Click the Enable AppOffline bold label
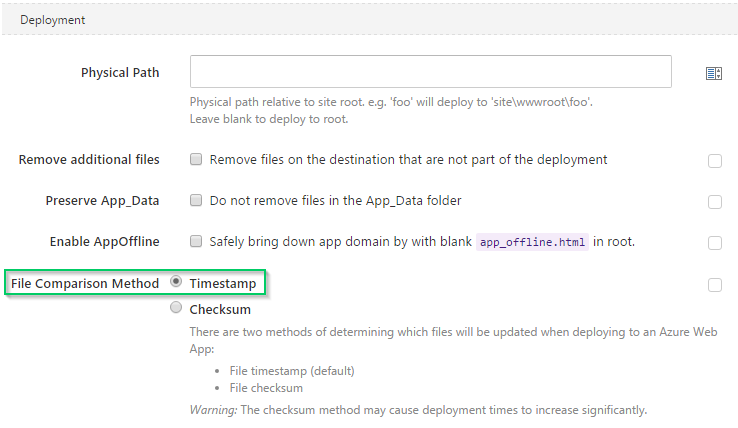 (104, 242)
